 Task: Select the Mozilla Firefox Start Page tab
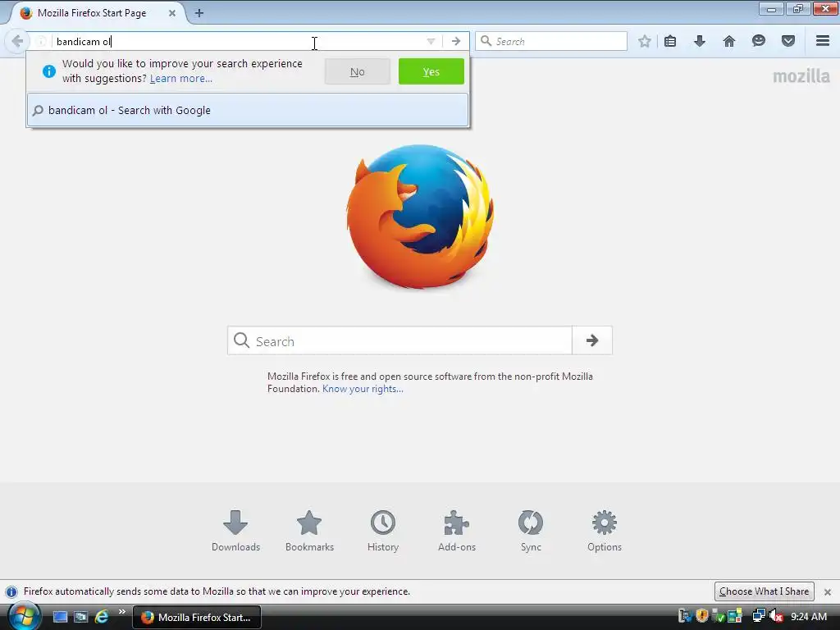click(95, 13)
